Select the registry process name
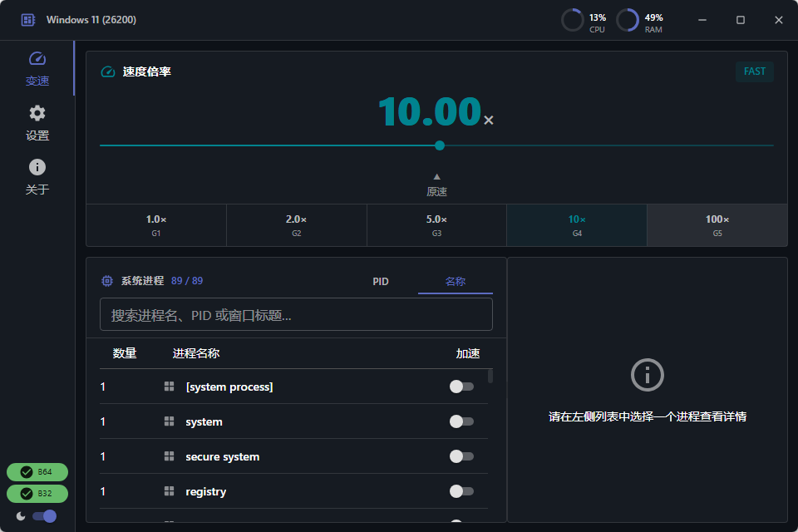Viewport: 798px width, 532px height. [x=205, y=492]
